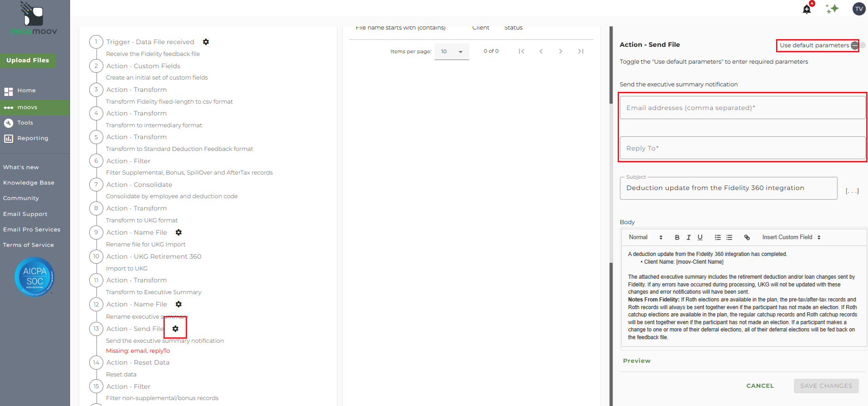
Task: Click the moovs dots icon
Action: pyautogui.click(x=8, y=108)
